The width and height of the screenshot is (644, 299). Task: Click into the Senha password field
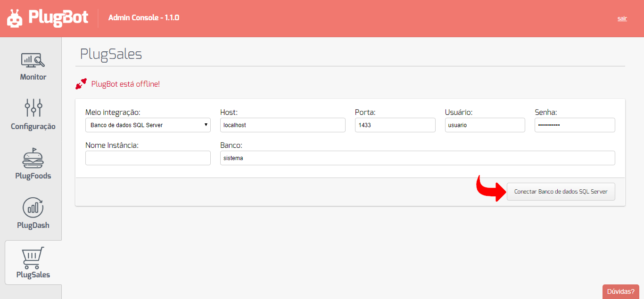coord(575,125)
